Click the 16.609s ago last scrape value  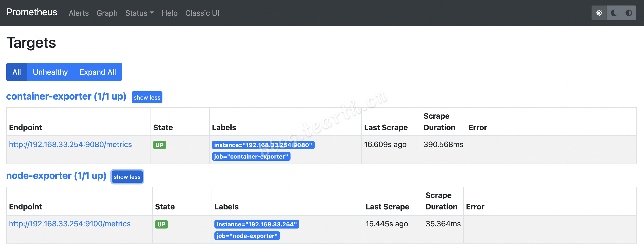[x=385, y=144]
